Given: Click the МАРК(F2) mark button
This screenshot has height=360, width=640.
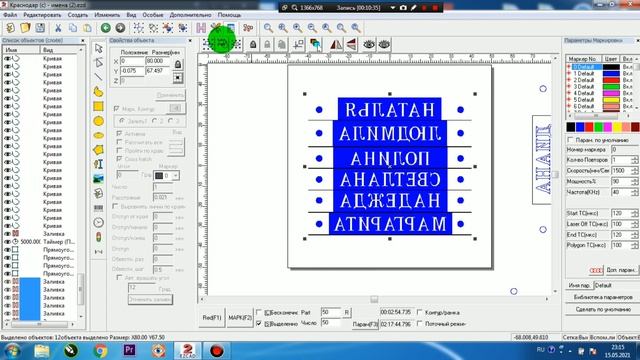Looking at the screenshot, I should point(240,318).
